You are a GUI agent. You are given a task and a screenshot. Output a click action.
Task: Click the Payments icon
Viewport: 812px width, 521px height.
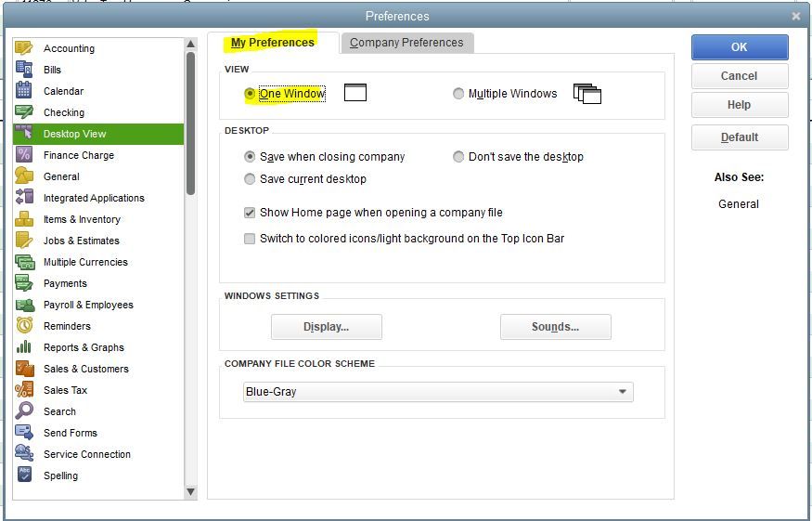coord(24,282)
